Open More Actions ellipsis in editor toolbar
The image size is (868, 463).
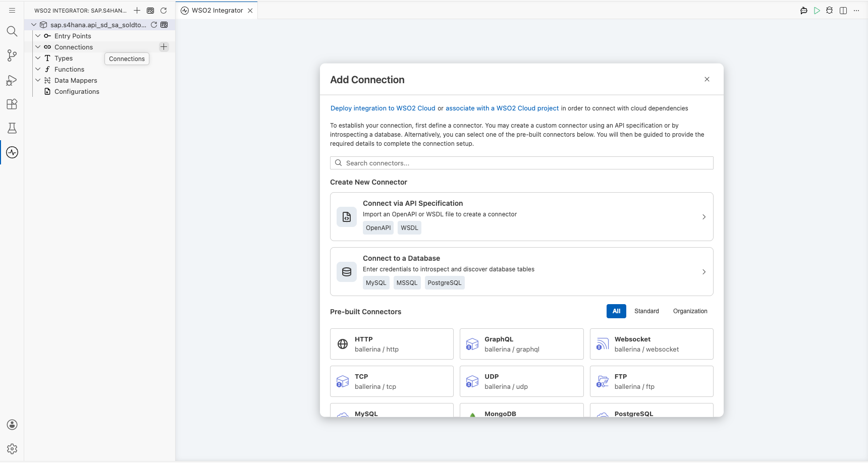pos(856,10)
